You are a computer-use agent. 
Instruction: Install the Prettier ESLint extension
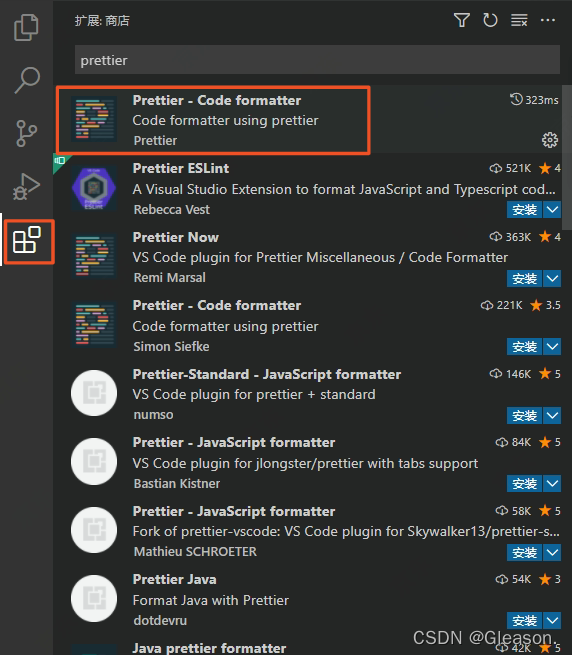click(525, 210)
